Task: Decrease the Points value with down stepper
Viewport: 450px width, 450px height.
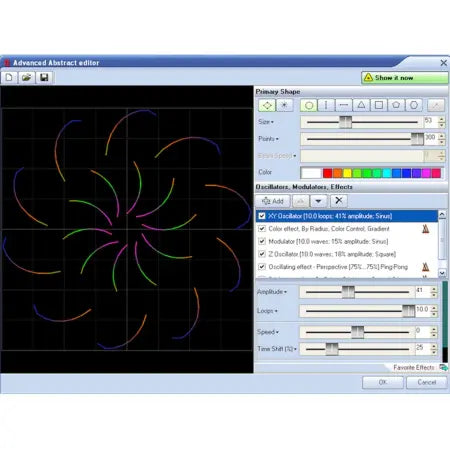Action: pos(442,142)
